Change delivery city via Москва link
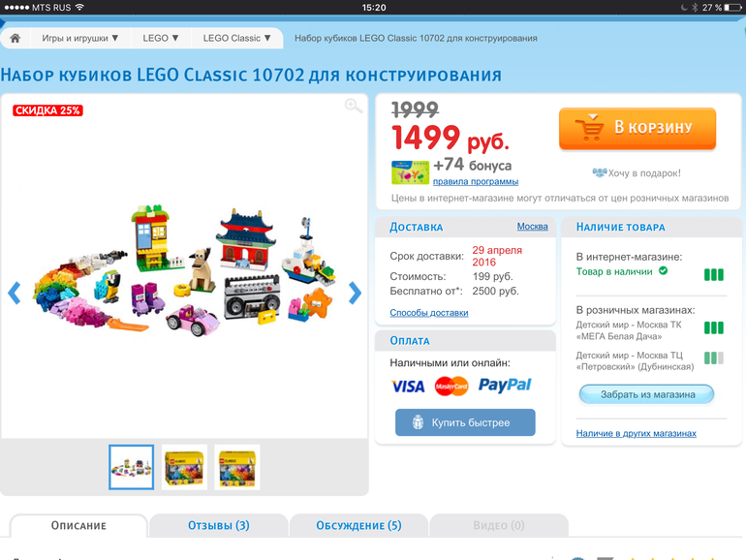The image size is (746, 560). tap(533, 227)
